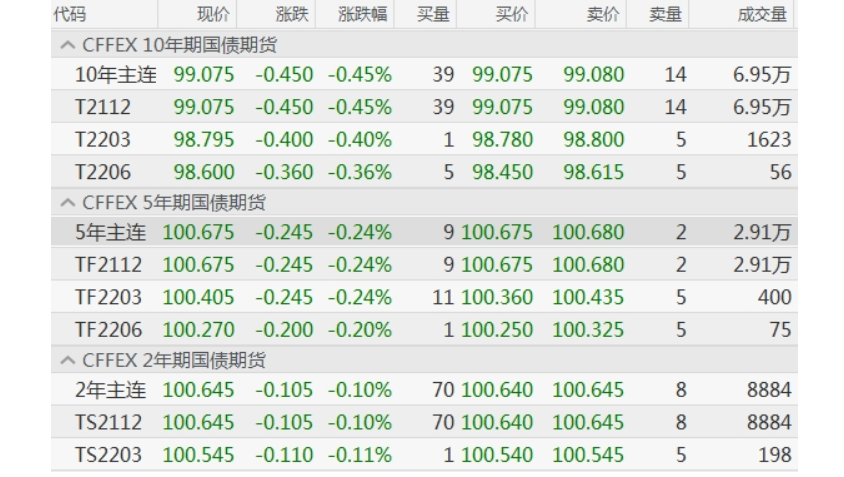This screenshot has height=477, width=844.
Task: Select the 5年主连 contract row
Action: [110, 233]
